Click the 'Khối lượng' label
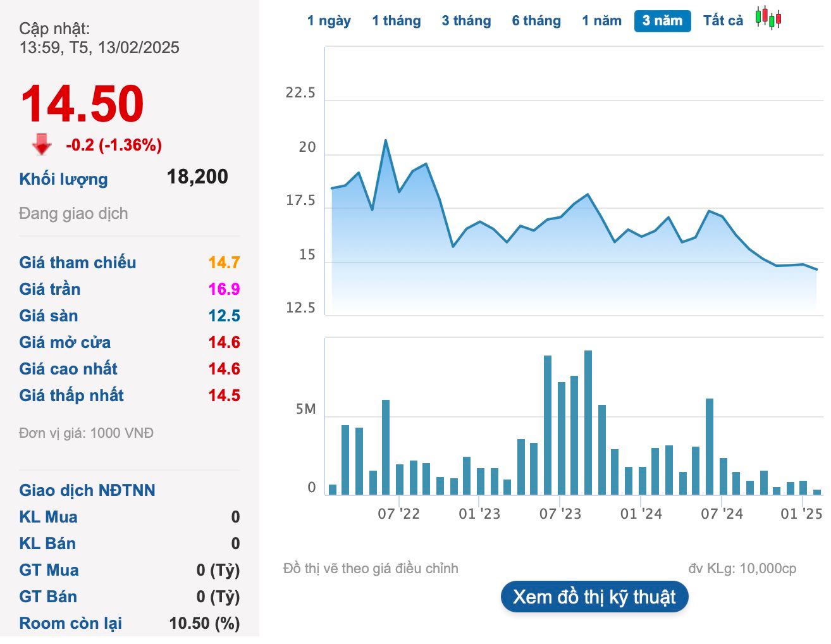 coord(63,179)
